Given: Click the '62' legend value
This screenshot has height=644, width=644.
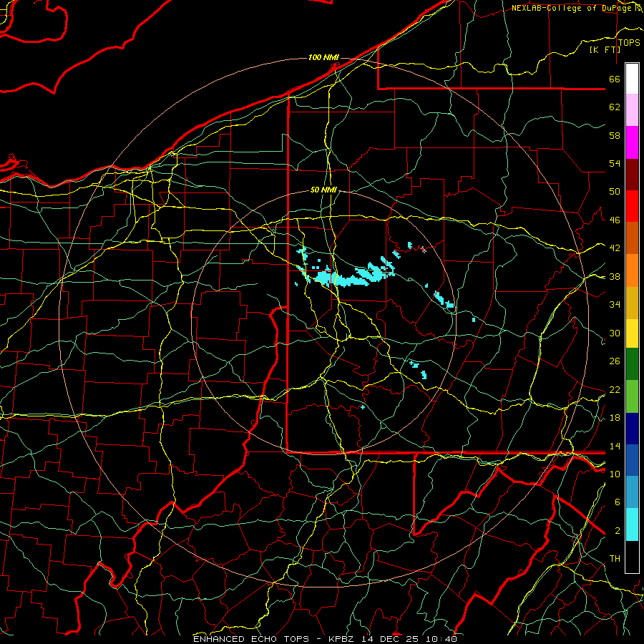Looking at the screenshot, I should [615, 107].
